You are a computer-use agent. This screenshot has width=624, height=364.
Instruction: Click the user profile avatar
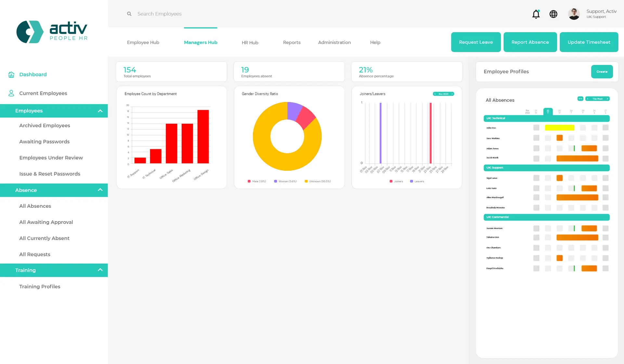[x=574, y=14]
